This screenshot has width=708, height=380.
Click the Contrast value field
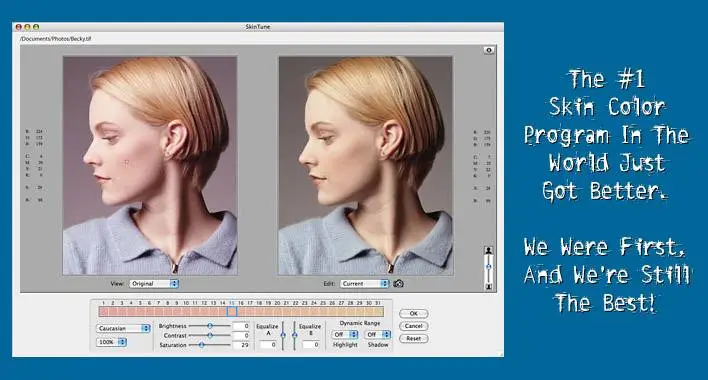coord(241,335)
